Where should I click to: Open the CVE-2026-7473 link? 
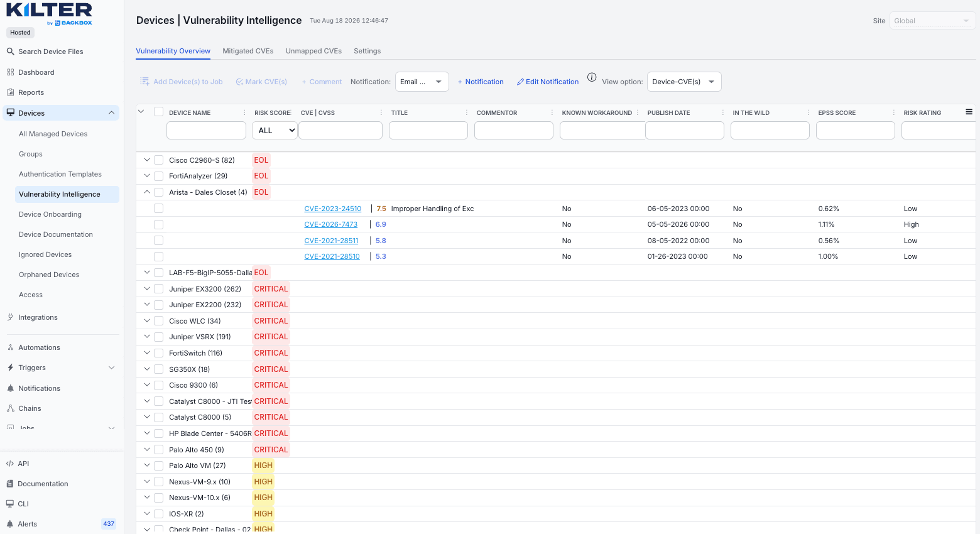(x=331, y=224)
